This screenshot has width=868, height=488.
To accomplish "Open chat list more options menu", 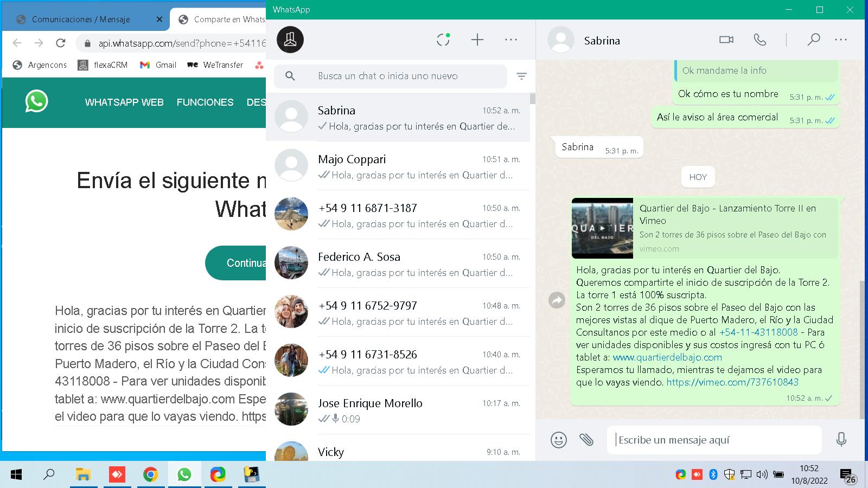I will [511, 40].
